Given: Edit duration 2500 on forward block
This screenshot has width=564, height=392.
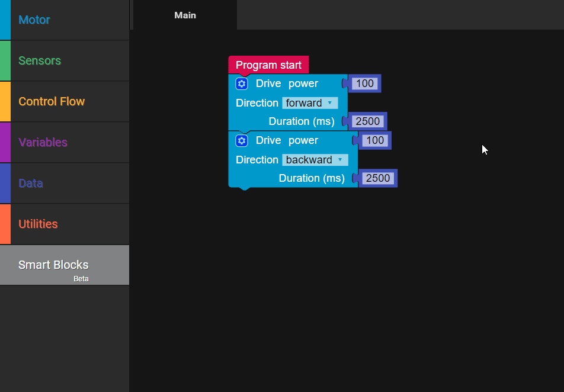Looking at the screenshot, I should click(367, 121).
